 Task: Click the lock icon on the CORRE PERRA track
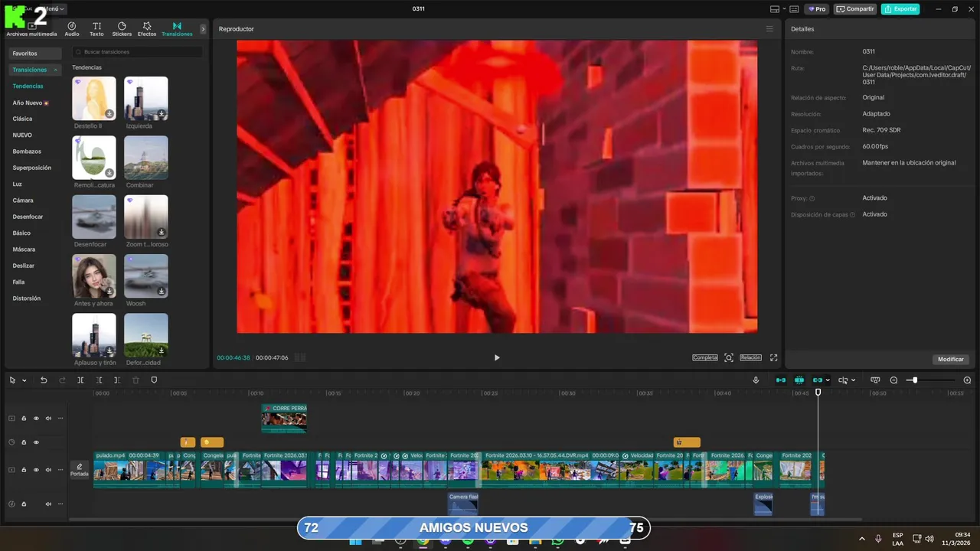pyautogui.click(x=24, y=419)
